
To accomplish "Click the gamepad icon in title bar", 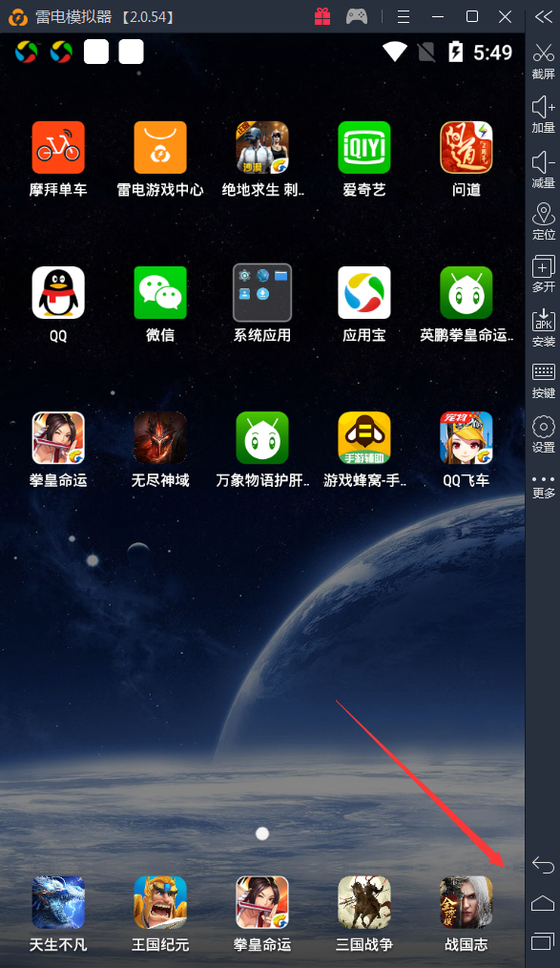I will click(x=357, y=16).
